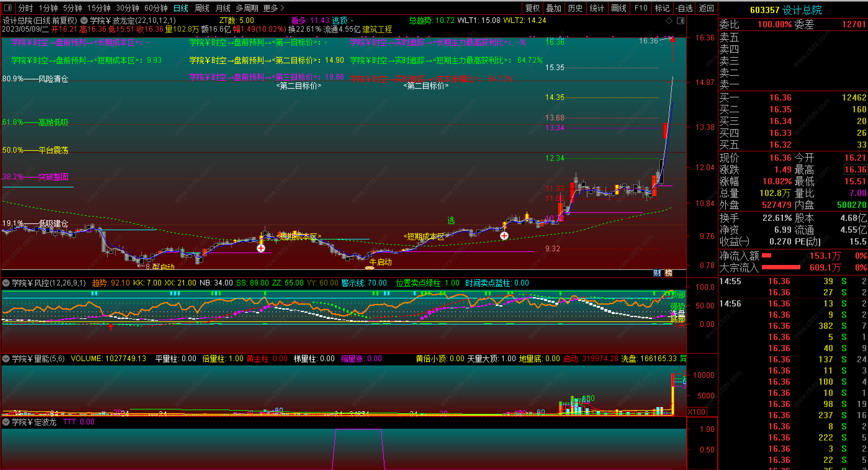This screenshot has width=868, height=470.
Task: Select the 60分钟 period tab
Action: (x=156, y=8)
